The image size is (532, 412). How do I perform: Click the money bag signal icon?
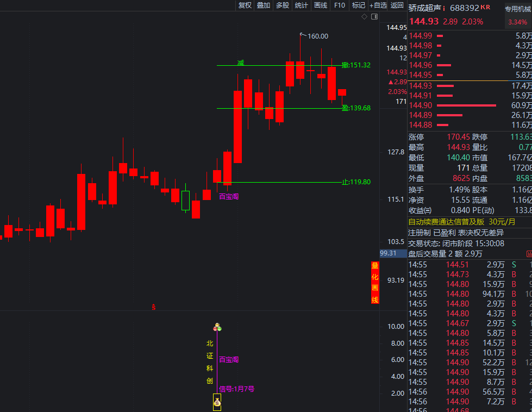[217, 402]
